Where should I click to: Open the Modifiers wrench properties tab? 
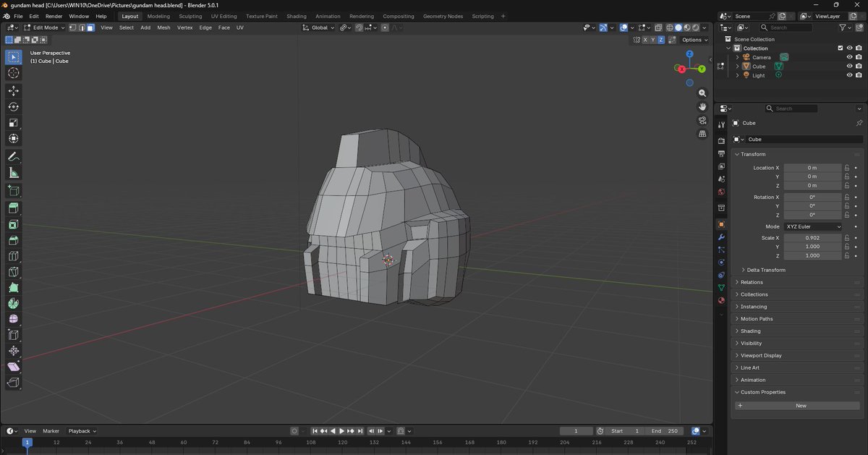pos(721,237)
